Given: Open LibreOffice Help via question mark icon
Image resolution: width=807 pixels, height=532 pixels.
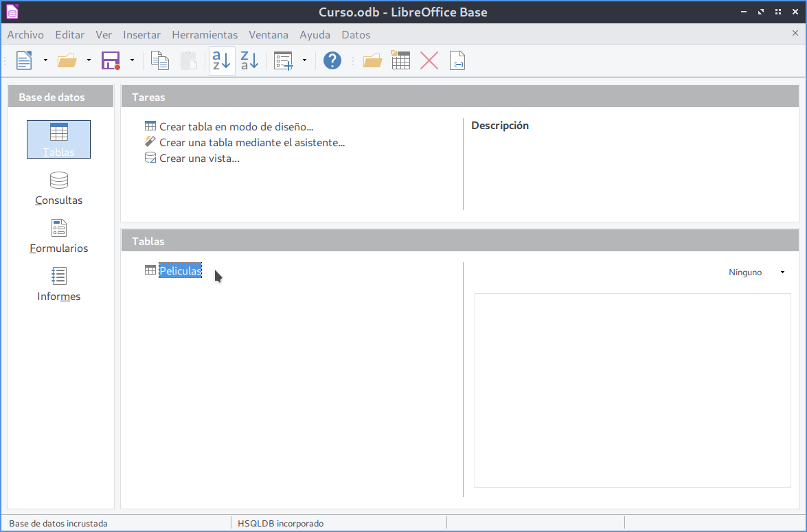Looking at the screenshot, I should 332,60.
